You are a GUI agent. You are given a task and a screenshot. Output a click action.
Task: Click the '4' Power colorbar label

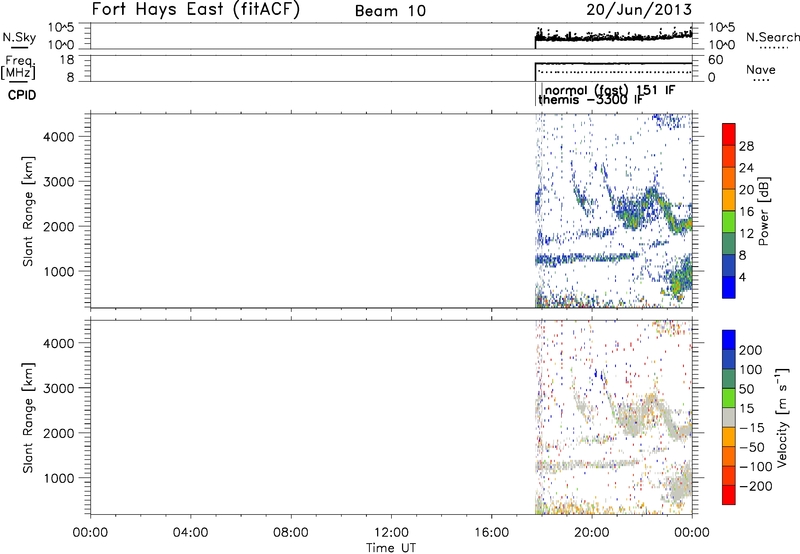click(x=742, y=277)
